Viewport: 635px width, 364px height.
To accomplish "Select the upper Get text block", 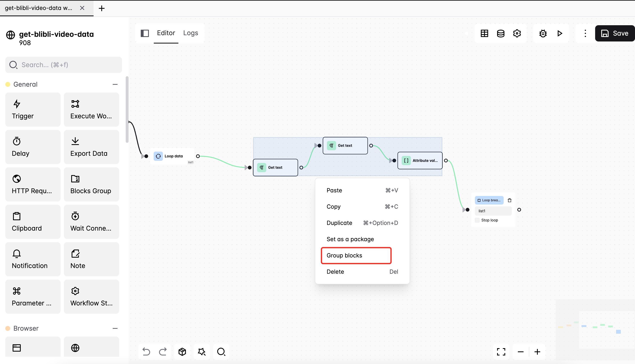I will point(345,146).
